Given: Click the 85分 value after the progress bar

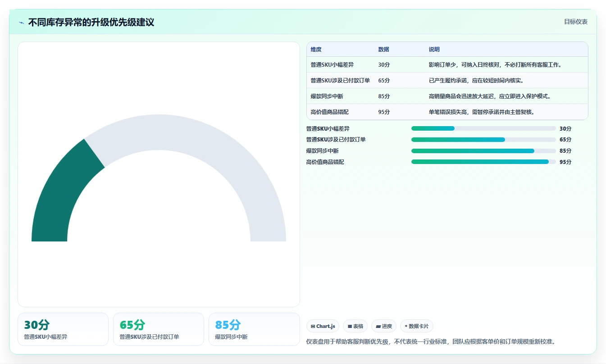Looking at the screenshot, I should pyautogui.click(x=565, y=151).
